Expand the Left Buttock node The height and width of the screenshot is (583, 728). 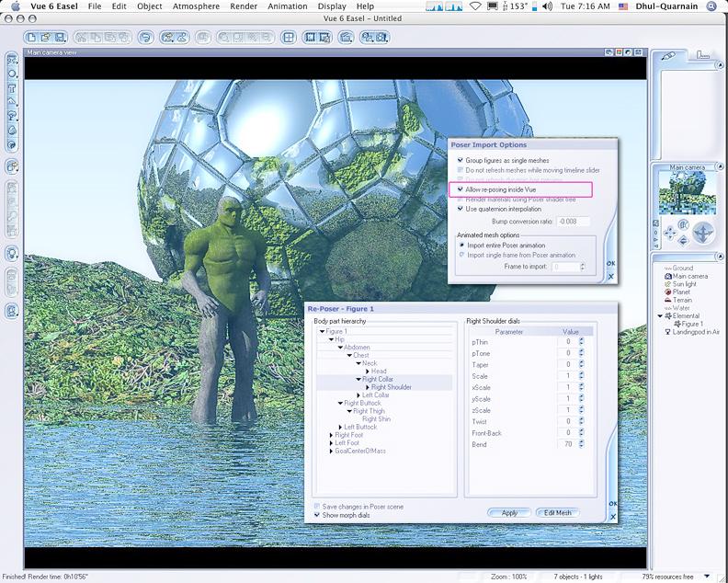pyautogui.click(x=340, y=427)
